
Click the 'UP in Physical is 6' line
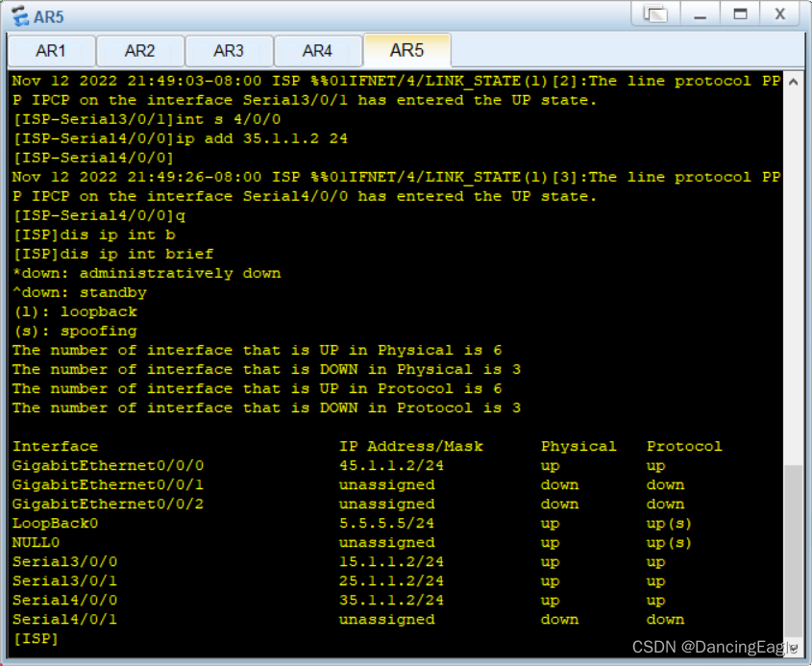tap(258, 350)
